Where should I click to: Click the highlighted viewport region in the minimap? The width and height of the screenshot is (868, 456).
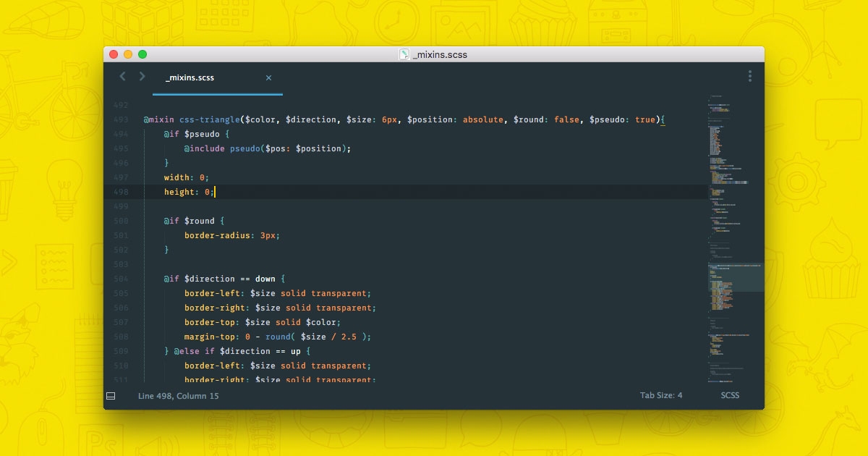[736, 277]
